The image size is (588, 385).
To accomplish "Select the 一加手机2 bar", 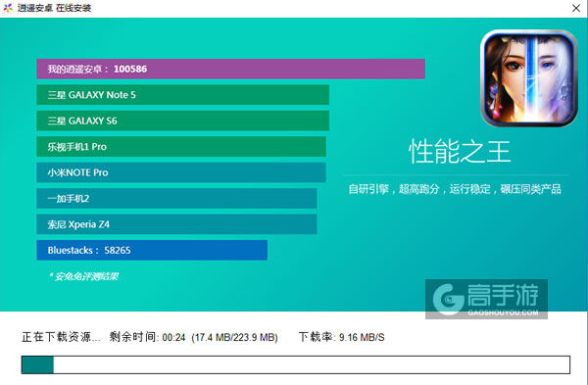I will pyautogui.click(x=176, y=198).
